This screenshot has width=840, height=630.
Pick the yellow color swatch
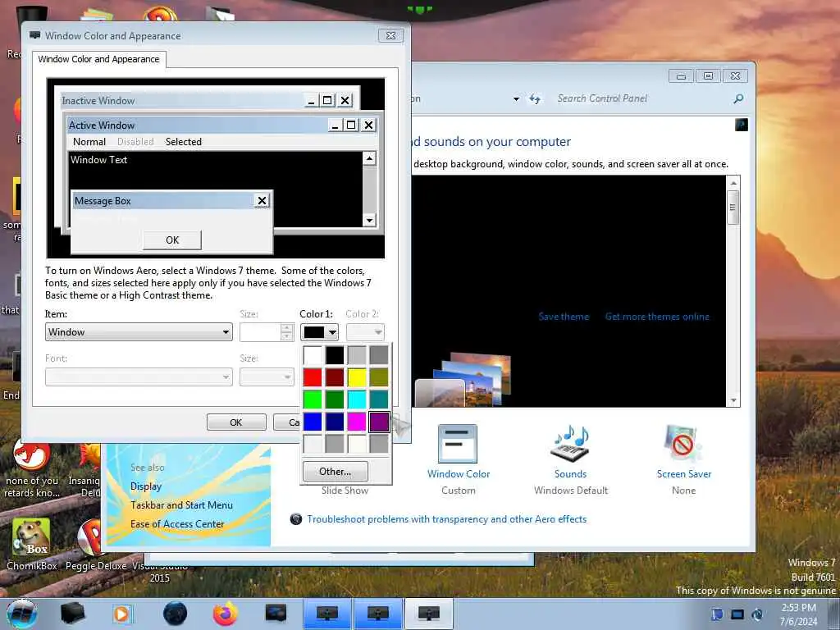tap(357, 377)
